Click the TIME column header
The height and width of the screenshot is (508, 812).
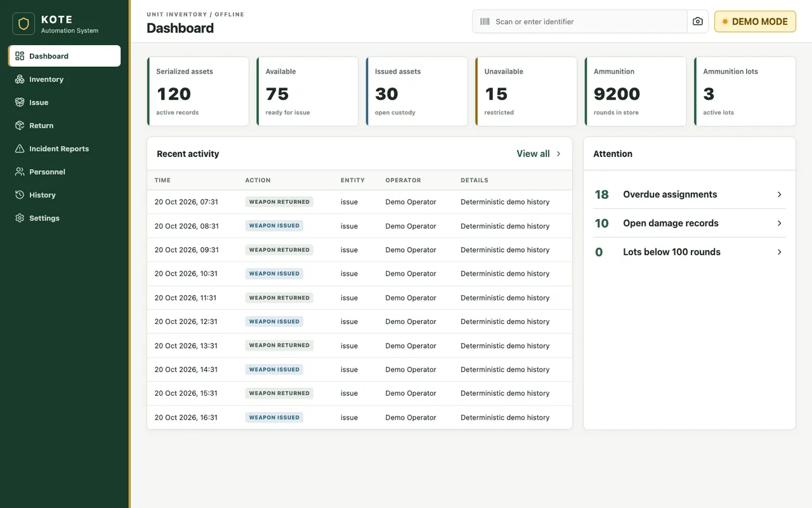coord(162,180)
